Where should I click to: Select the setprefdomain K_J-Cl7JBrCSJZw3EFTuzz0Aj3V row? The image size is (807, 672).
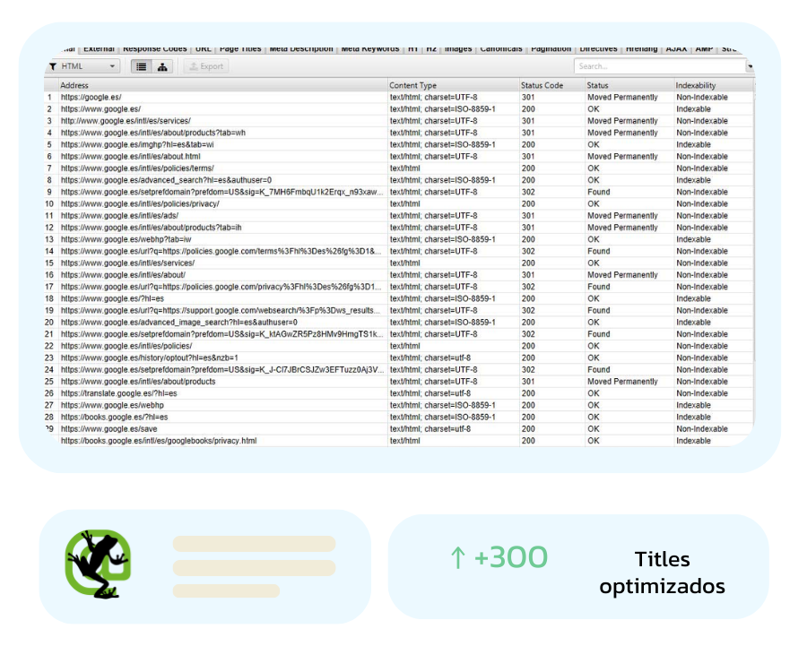(221, 370)
